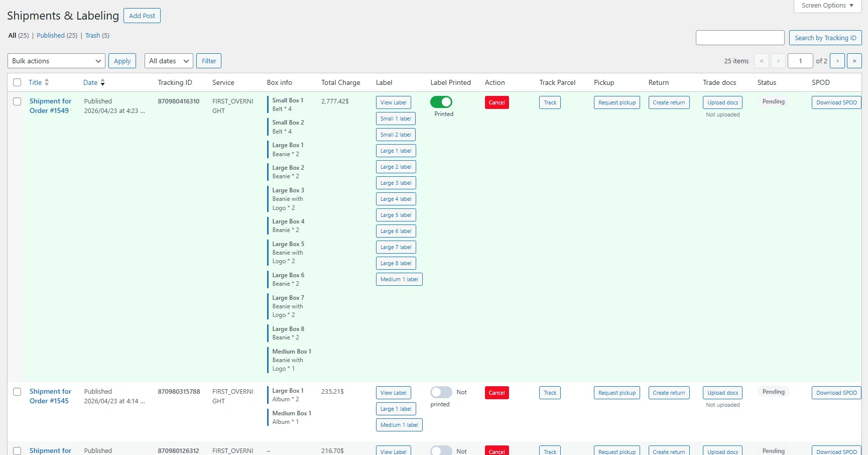Screen dimensions: 868x455
Task: Open the All dates filter dropdown
Action: (x=169, y=61)
